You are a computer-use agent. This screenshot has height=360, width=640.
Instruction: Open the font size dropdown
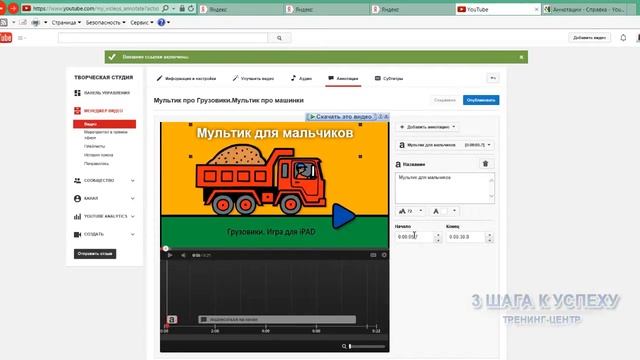click(411, 211)
